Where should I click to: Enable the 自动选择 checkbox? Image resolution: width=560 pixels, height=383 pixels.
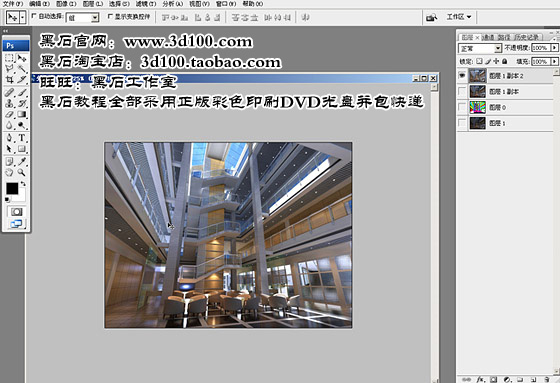34,16
